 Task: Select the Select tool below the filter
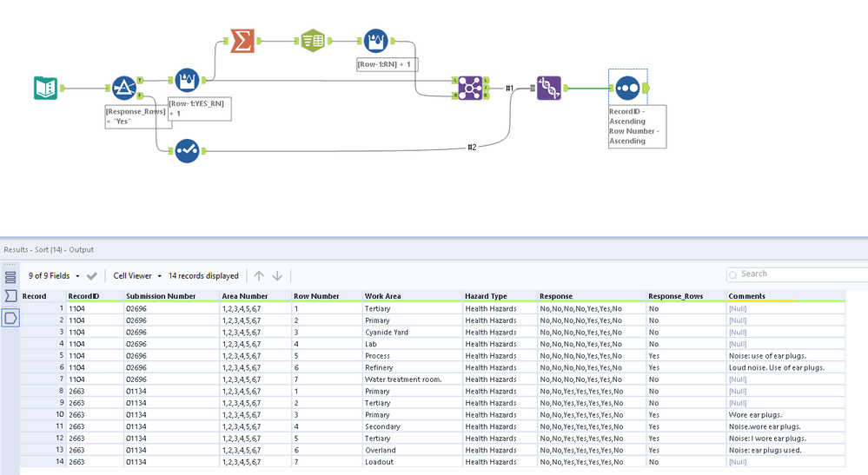coord(187,151)
